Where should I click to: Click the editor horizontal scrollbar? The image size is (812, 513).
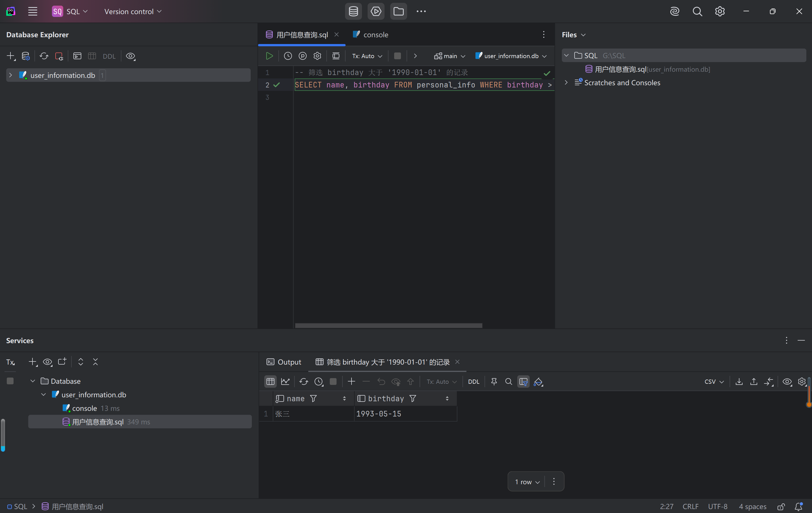[388, 326]
